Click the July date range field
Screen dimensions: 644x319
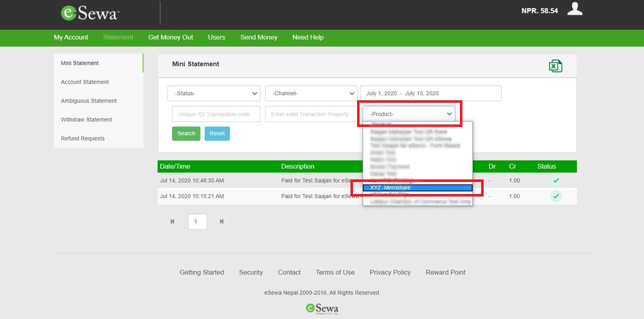(x=430, y=93)
